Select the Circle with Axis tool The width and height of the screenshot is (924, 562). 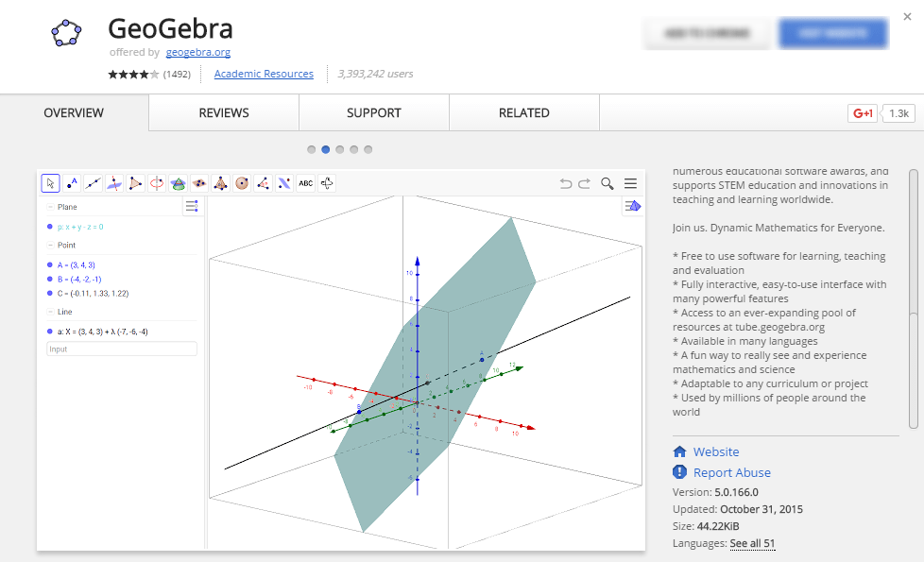coord(157,183)
